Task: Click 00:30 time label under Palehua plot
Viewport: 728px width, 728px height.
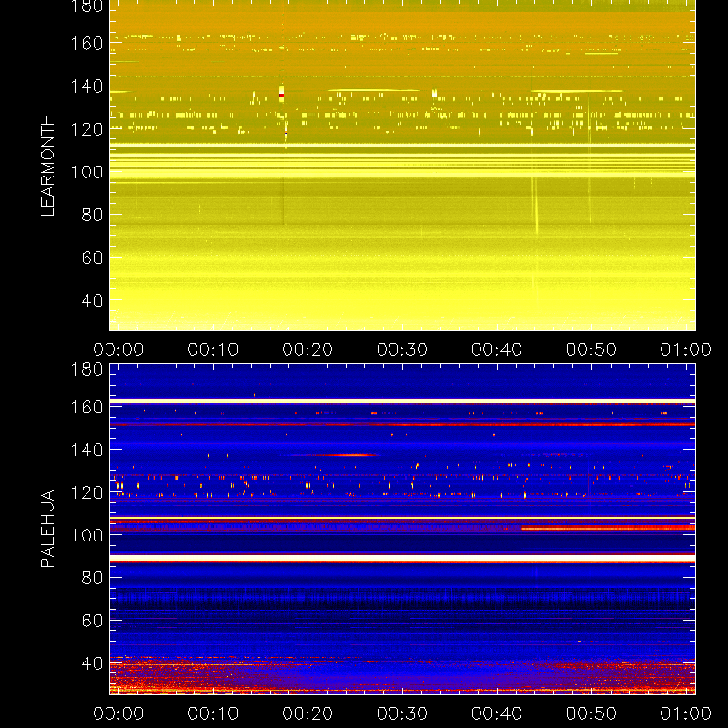Action: [402, 713]
